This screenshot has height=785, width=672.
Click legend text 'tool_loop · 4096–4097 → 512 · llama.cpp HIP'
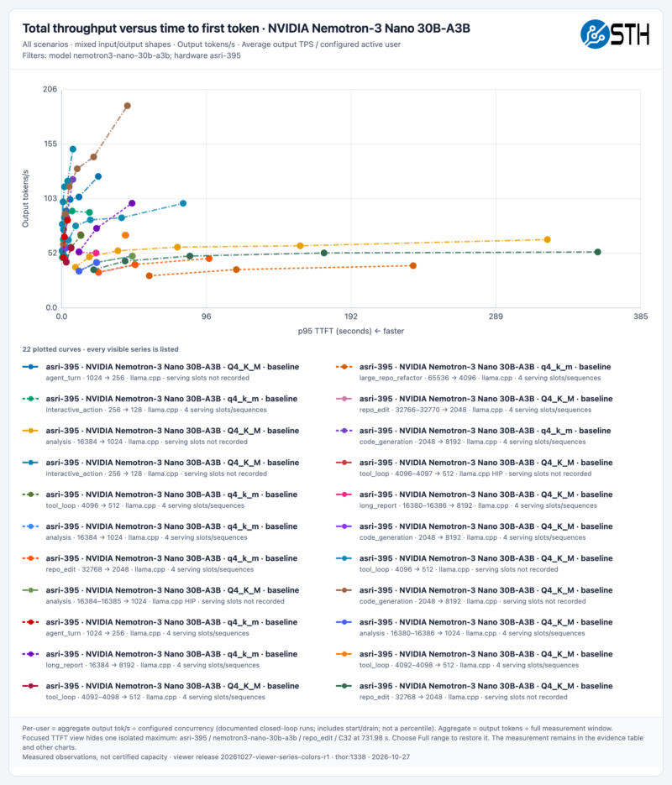click(x=431, y=474)
